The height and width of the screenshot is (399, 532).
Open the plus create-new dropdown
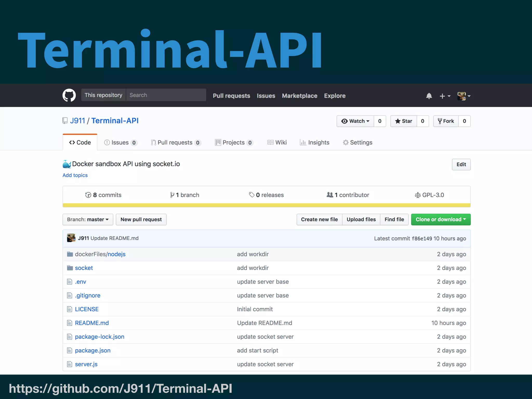click(x=445, y=96)
